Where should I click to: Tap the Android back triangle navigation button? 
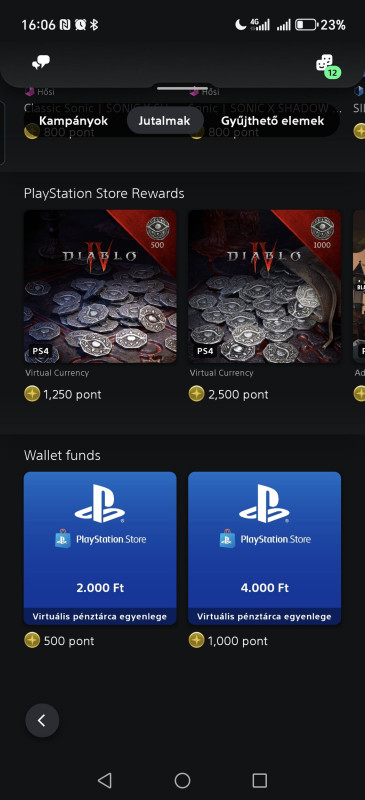(x=105, y=780)
